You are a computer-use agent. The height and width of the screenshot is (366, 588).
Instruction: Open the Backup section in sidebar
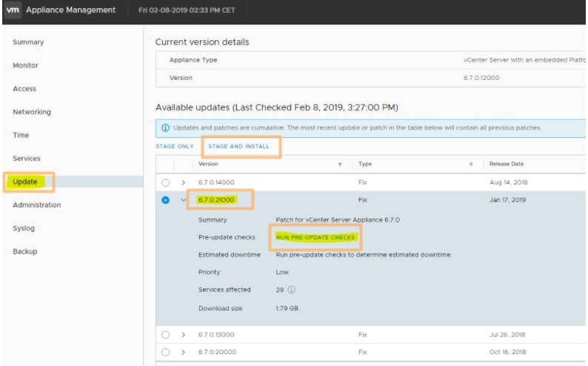click(24, 251)
